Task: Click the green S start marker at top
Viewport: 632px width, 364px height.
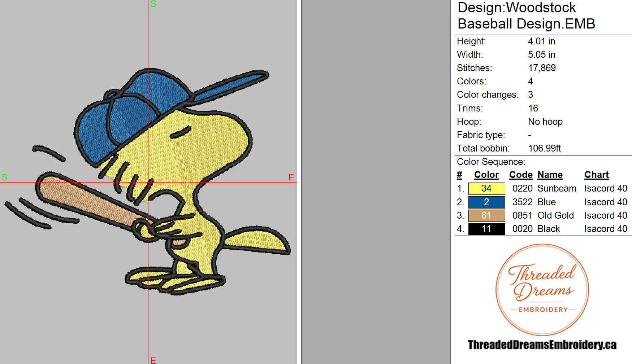Action: click(x=153, y=4)
